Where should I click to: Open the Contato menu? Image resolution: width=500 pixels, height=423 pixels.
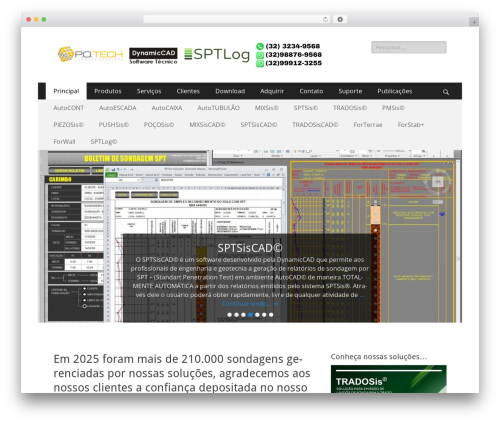(311, 91)
